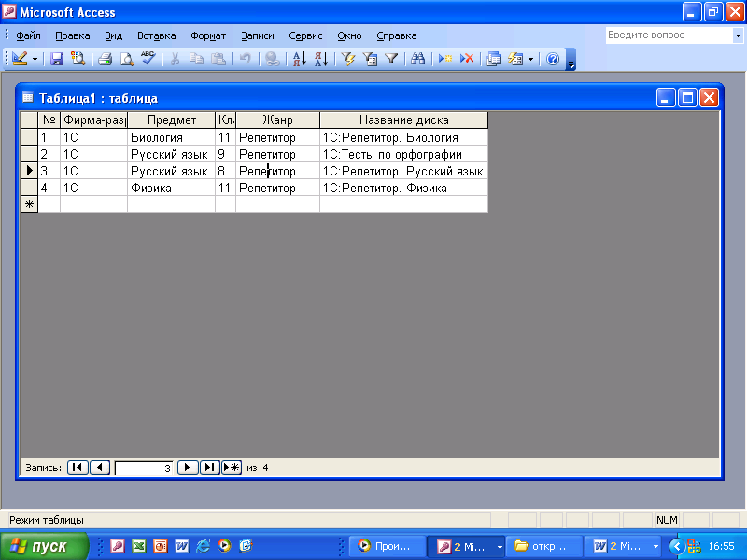Open the help question box dropdown
The width and height of the screenshot is (747, 560).
coord(738,35)
